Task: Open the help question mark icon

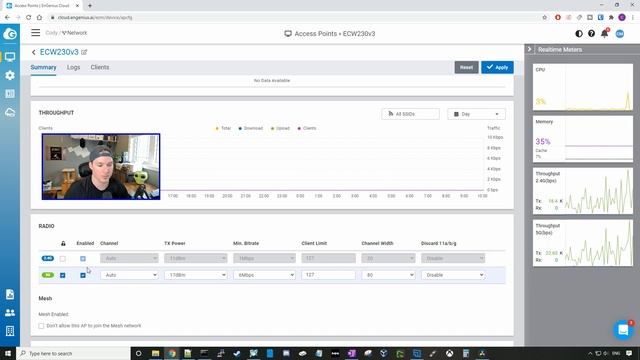Action: click(591, 33)
